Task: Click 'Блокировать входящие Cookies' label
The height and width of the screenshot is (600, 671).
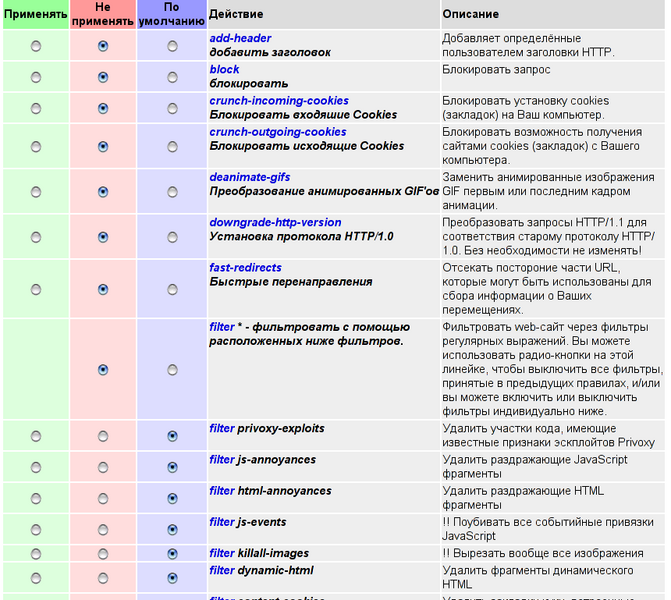Action: 303,115
